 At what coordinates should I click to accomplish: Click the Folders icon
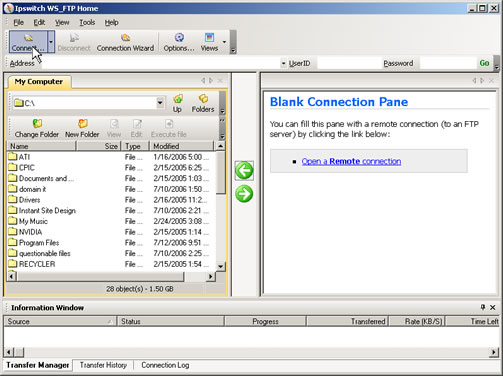[203, 103]
